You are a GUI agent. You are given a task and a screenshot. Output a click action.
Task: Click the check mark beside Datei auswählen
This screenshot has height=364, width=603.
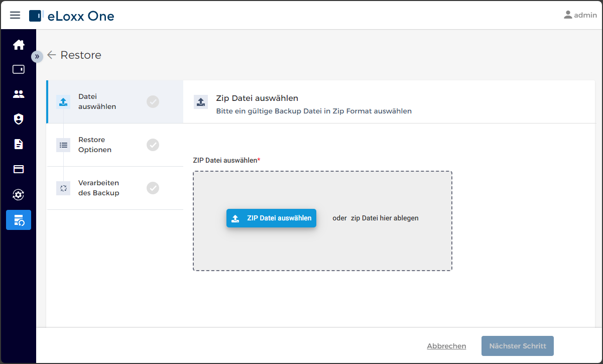(153, 101)
